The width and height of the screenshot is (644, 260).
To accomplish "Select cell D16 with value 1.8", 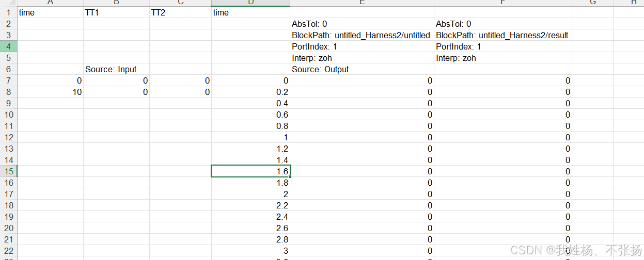I will tap(250, 183).
